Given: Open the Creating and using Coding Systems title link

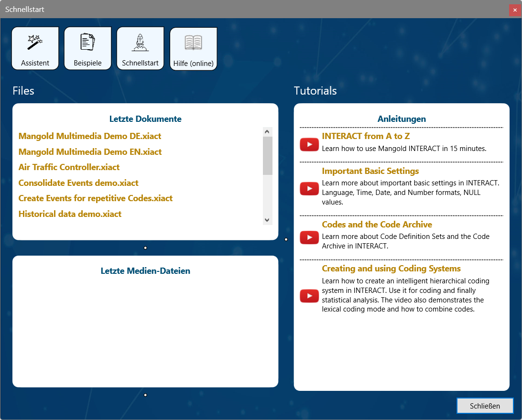Looking at the screenshot, I should click(x=391, y=268).
